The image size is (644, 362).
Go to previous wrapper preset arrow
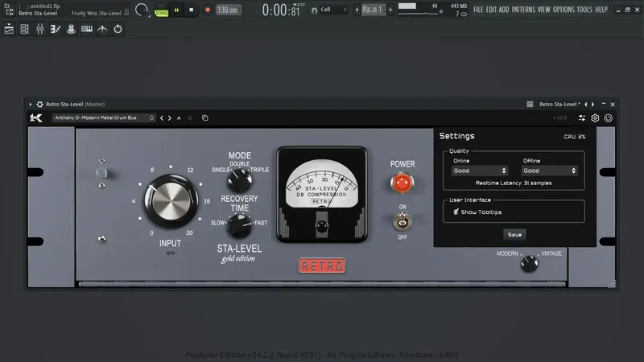point(586,105)
